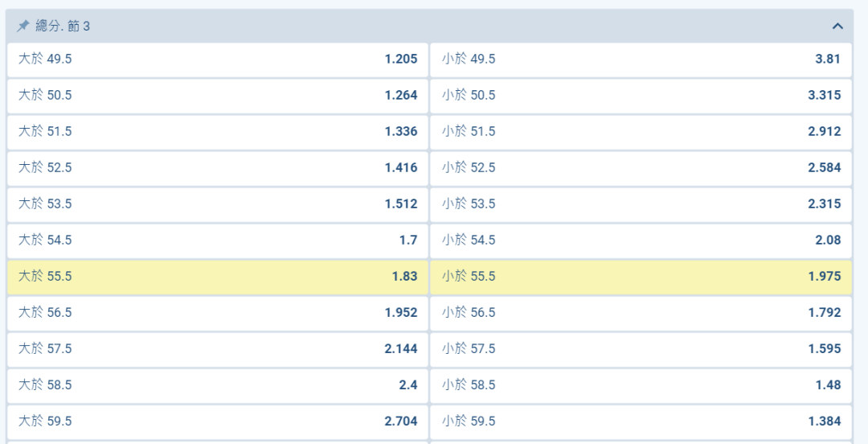The height and width of the screenshot is (444, 868).
Task: Select 大於 49.5 at odds 1.205
Action: click(x=217, y=59)
